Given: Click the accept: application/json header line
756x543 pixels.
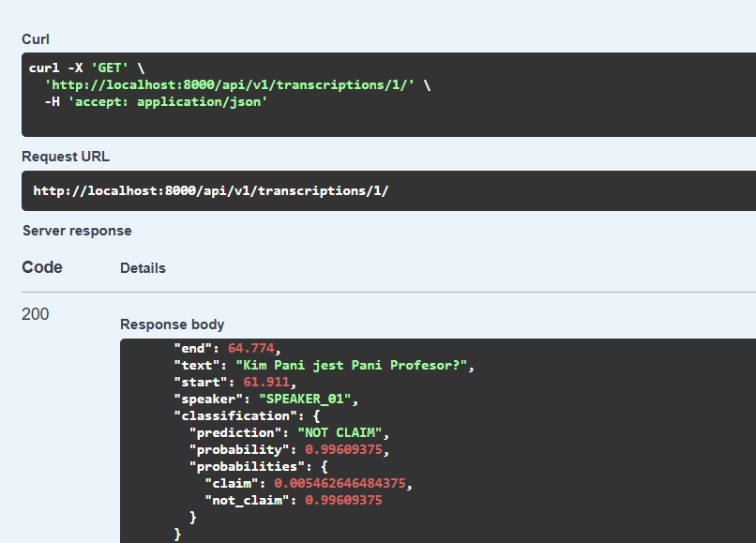Looking at the screenshot, I should 156,102.
